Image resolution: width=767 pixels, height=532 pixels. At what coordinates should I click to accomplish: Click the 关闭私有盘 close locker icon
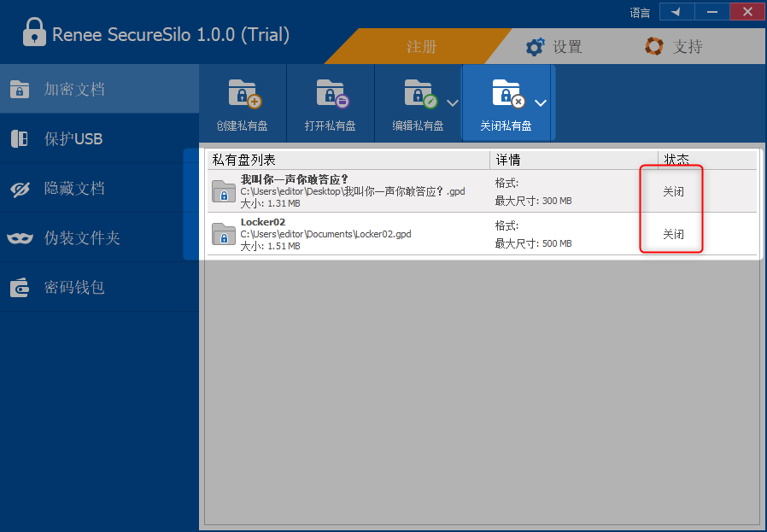(506, 94)
